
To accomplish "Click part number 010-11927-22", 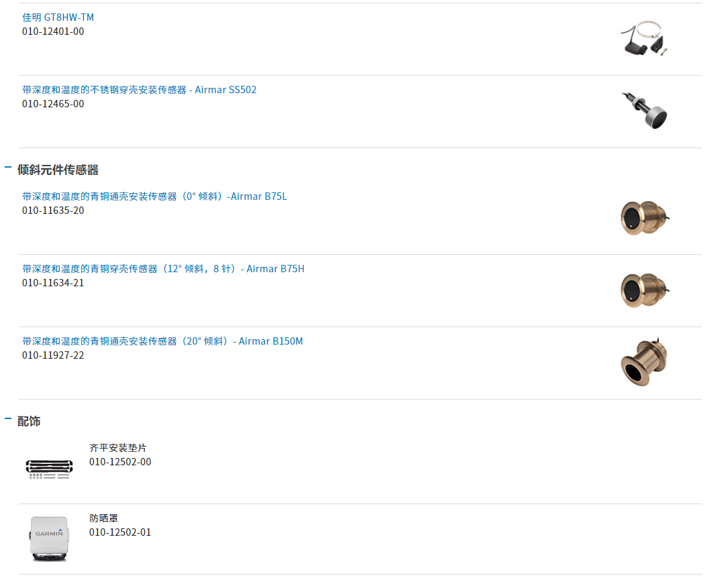I will point(53,355).
